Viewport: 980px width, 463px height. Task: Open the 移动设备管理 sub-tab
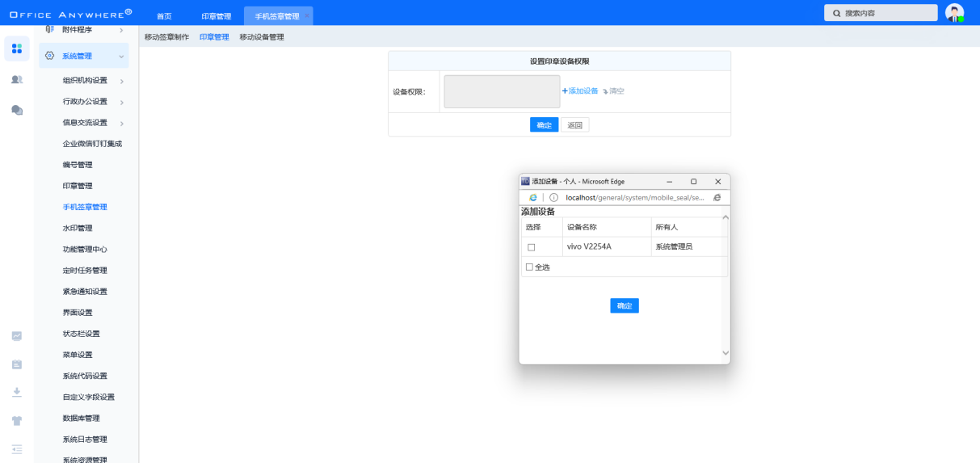pyautogui.click(x=262, y=37)
